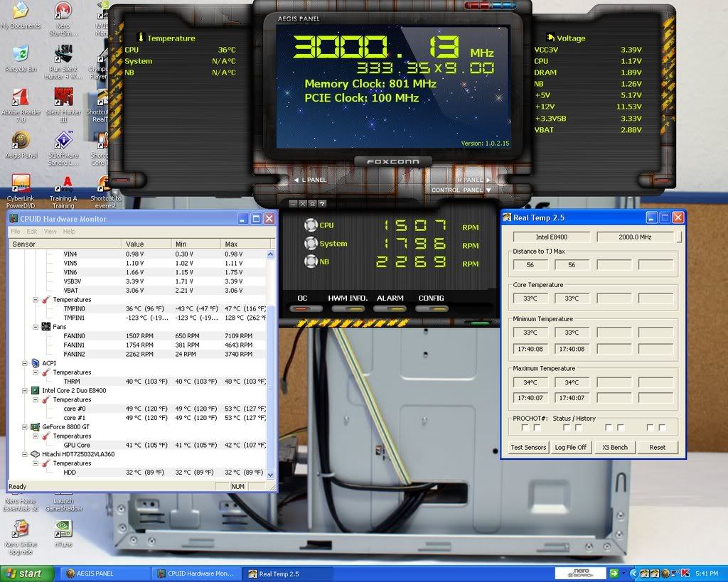Image resolution: width=728 pixels, height=582 pixels.
Task: Switch to AEGIS PANEL taskbar item
Action: click(104, 573)
